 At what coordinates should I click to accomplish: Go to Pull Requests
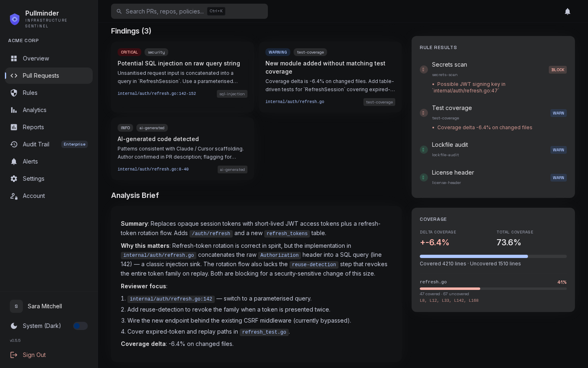pyautogui.click(x=49, y=76)
